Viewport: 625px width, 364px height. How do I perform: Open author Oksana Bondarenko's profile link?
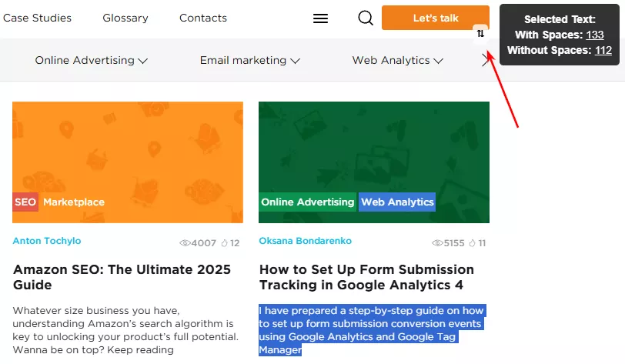pyautogui.click(x=306, y=241)
